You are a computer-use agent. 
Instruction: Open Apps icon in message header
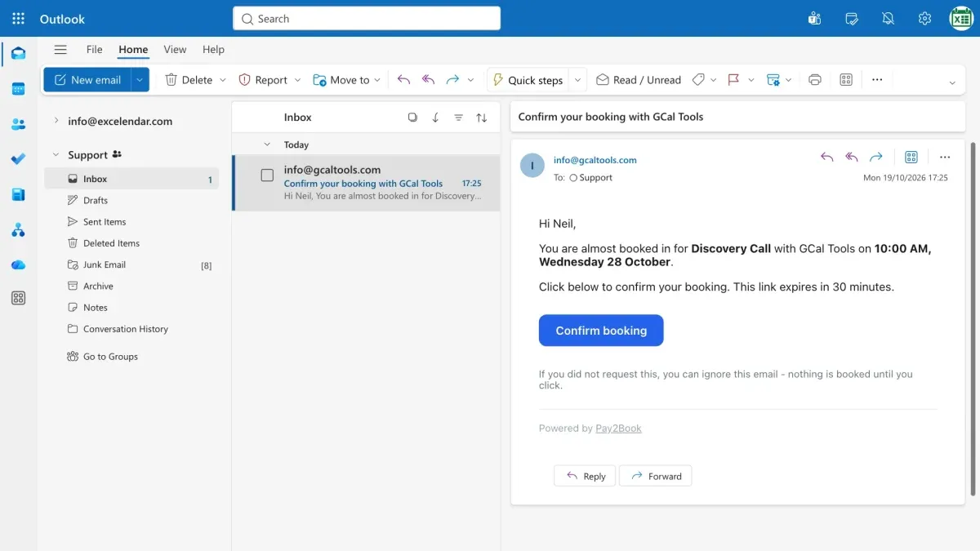(911, 157)
